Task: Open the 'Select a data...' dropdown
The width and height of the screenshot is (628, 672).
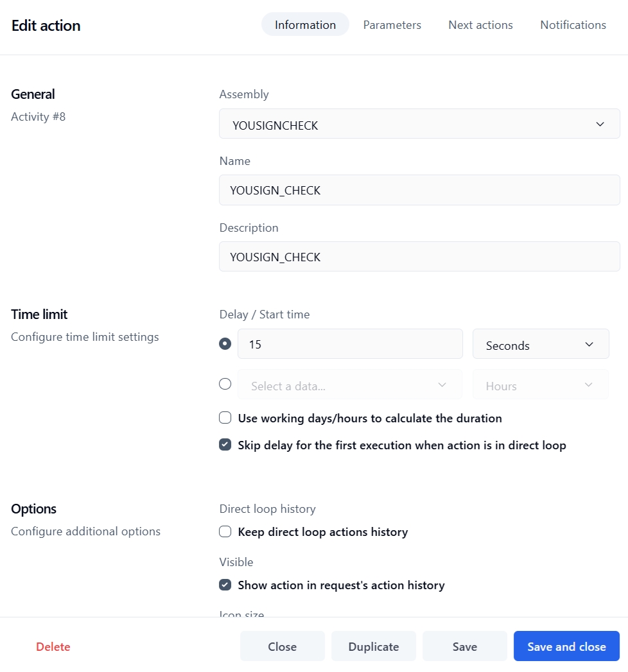Action: click(349, 385)
